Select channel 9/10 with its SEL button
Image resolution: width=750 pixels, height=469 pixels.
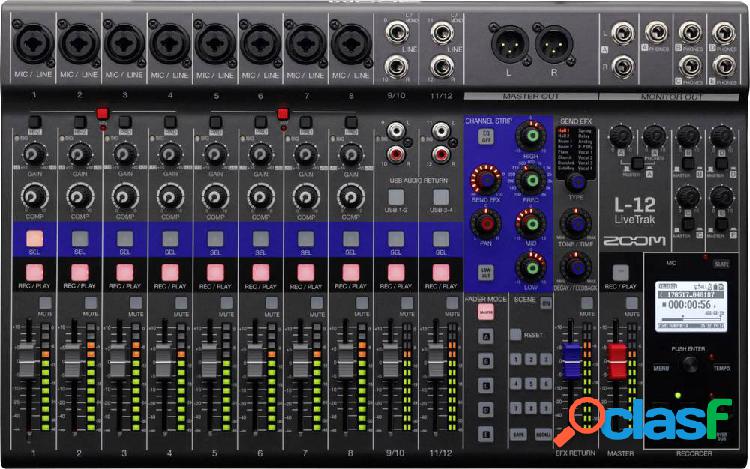pos(396,238)
